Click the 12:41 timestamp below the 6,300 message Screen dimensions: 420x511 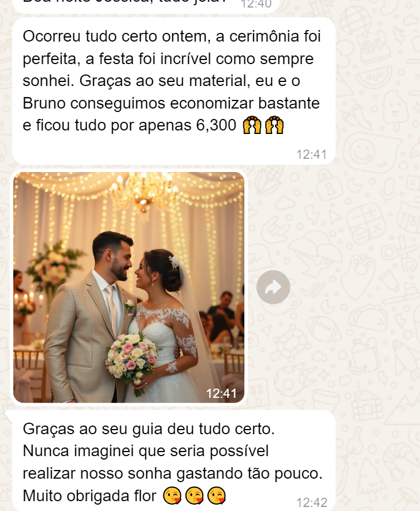311,155
